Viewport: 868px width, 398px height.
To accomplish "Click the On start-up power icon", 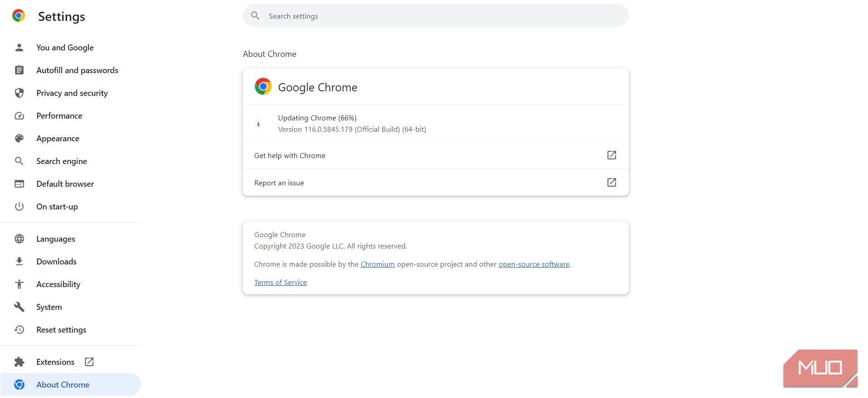I will (19, 206).
